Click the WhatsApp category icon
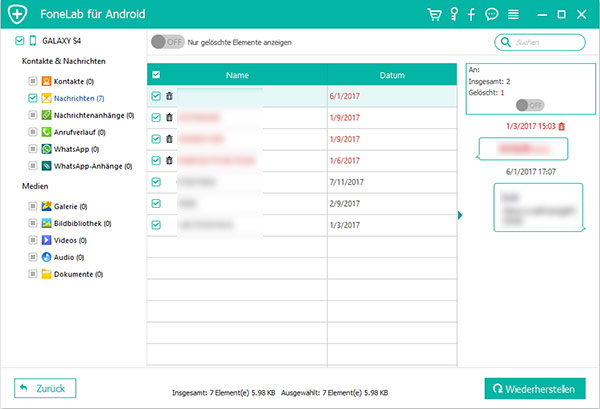Image resolution: width=600 pixels, height=409 pixels. point(47,148)
